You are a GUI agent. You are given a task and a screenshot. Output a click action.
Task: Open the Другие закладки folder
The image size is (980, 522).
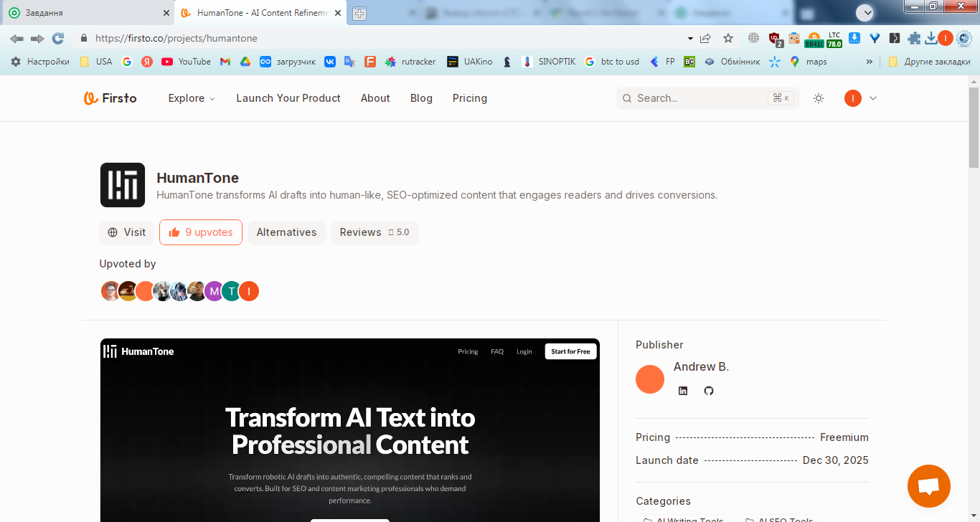tap(928, 62)
